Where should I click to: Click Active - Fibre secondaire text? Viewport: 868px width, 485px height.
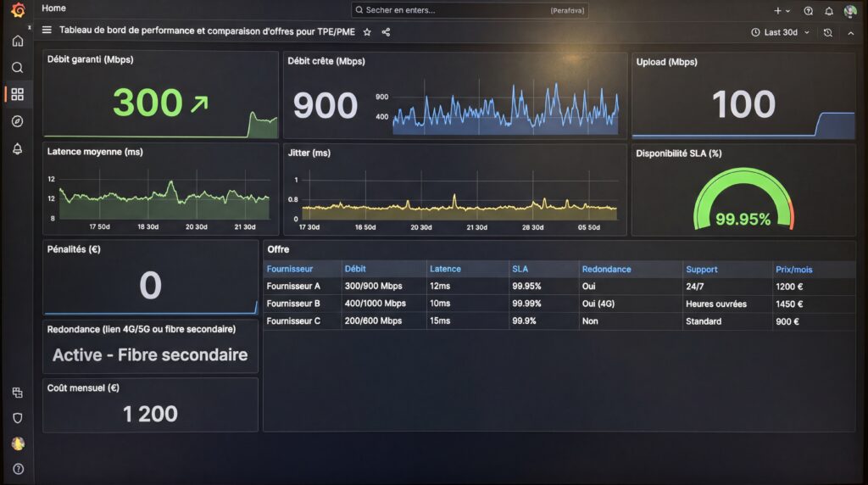pyautogui.click(x=150, y=355)
